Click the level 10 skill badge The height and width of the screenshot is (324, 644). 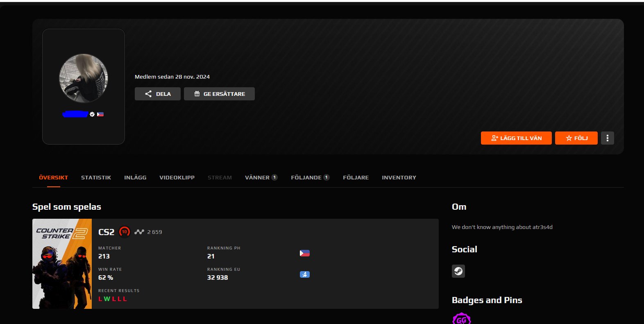click(125, 232)
